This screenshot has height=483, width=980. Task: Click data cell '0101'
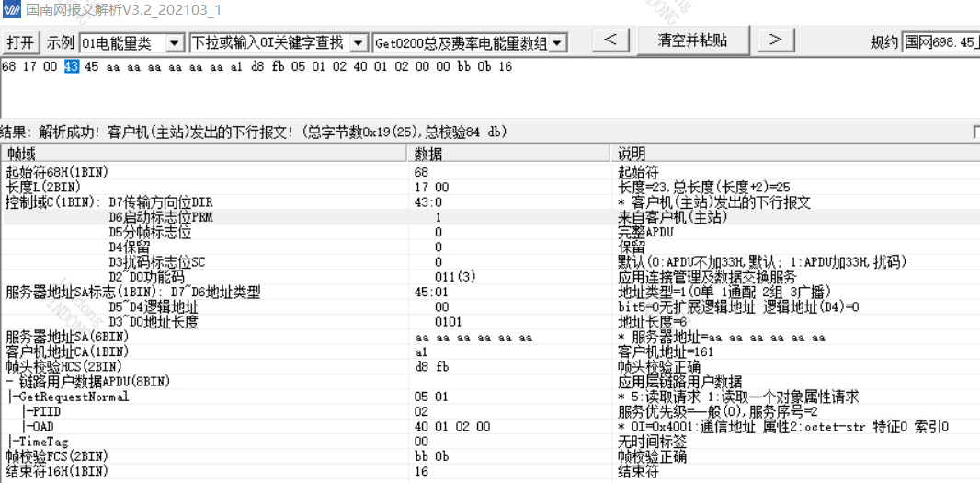[448, 322]
